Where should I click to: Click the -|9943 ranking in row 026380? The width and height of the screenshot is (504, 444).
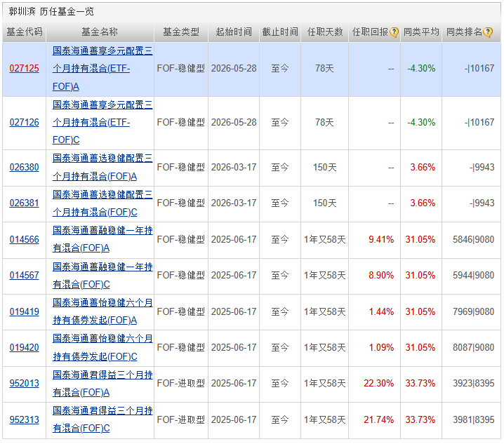pos(482,168)
